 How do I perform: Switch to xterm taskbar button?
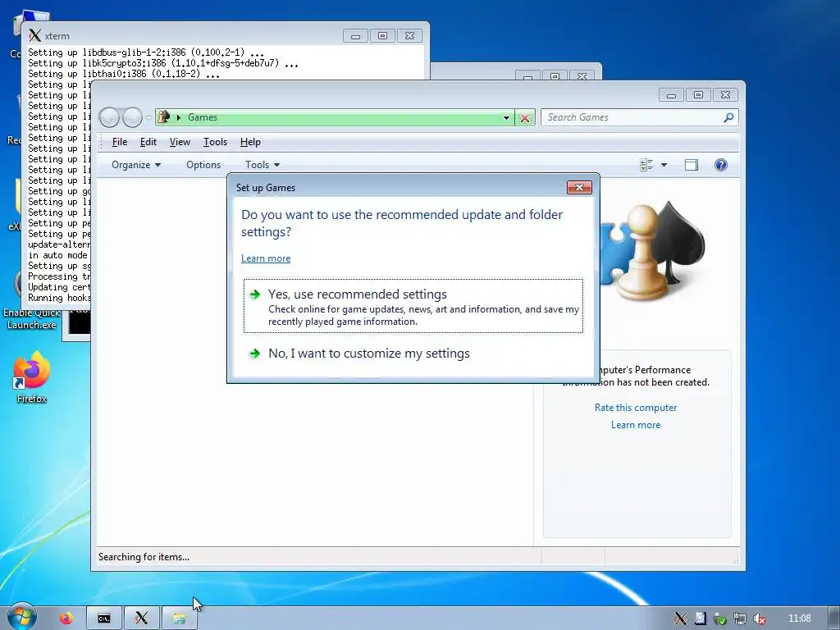pos(141,619)
